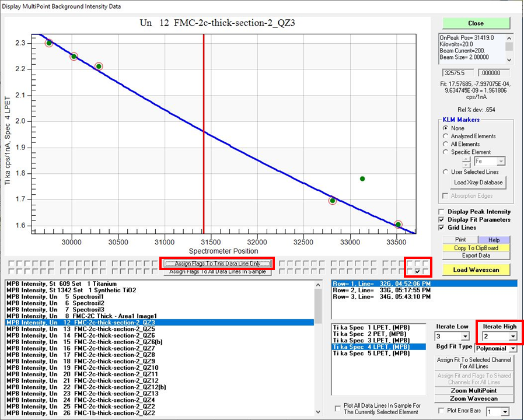Choose All Elements KLM marker option
524x420 pixels.
[x=446, y=144]
